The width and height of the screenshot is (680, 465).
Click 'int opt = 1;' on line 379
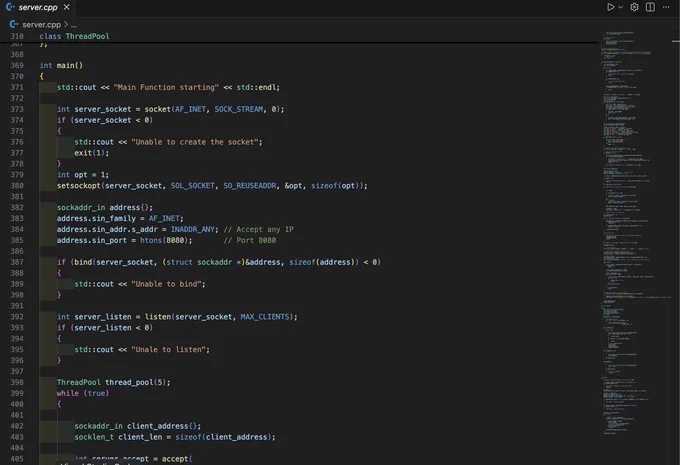click(83, 175)
